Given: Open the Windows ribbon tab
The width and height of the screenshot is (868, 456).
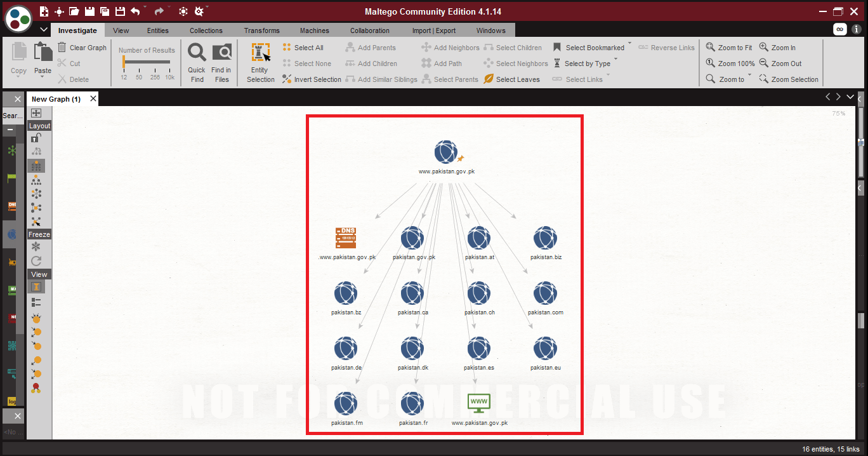Looking at the screenshot, I should coord(491,30).
